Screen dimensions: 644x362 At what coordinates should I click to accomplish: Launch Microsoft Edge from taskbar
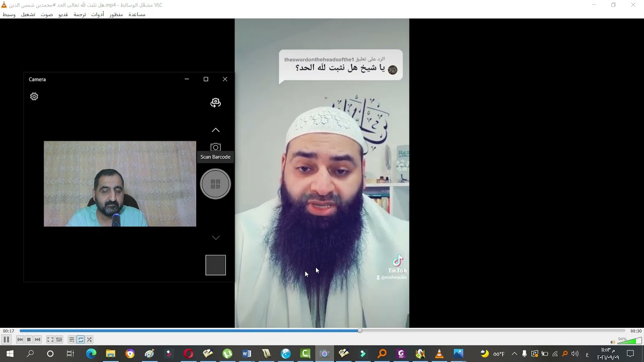pos(91,354)
